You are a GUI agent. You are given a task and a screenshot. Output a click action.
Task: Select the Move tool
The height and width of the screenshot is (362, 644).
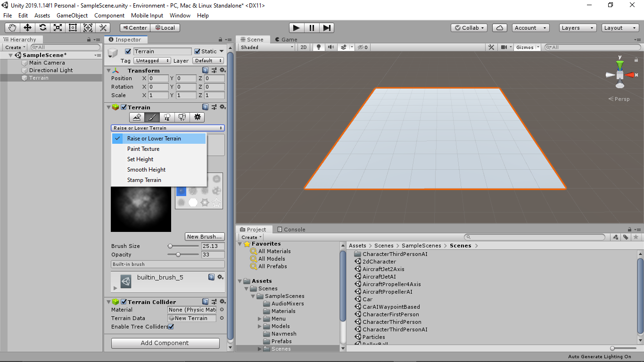pos(27,27)
